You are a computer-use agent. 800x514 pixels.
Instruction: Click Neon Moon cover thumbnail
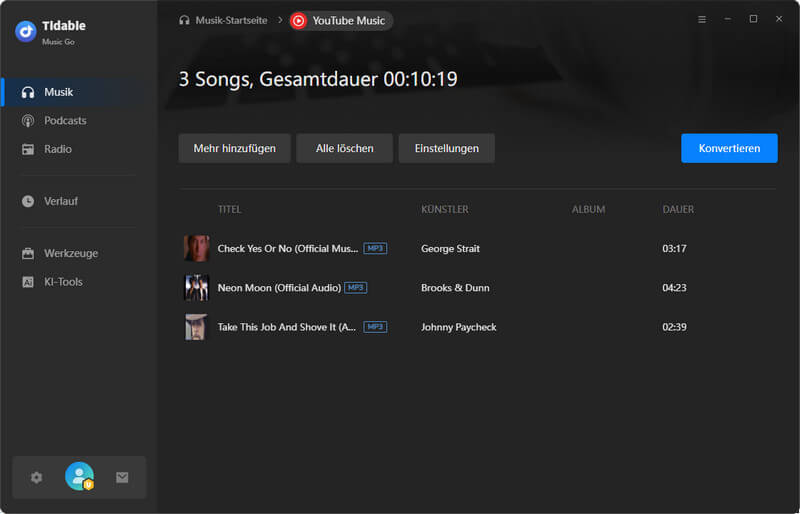point(196,288)
